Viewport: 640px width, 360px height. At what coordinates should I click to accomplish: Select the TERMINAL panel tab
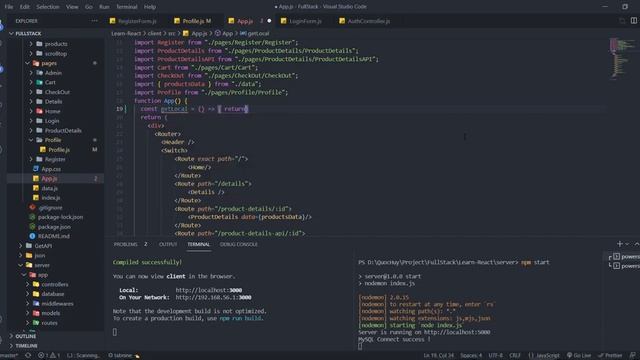point(199,244)
